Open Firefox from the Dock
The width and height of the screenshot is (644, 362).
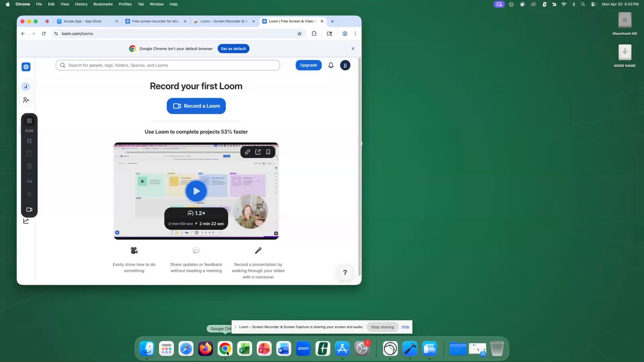(205, 348)
